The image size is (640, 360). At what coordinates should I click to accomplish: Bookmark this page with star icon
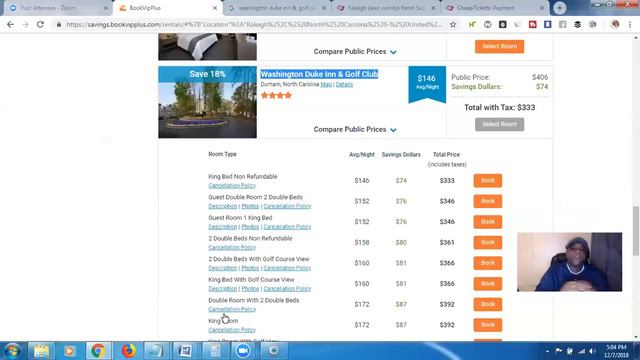point(453,24)
